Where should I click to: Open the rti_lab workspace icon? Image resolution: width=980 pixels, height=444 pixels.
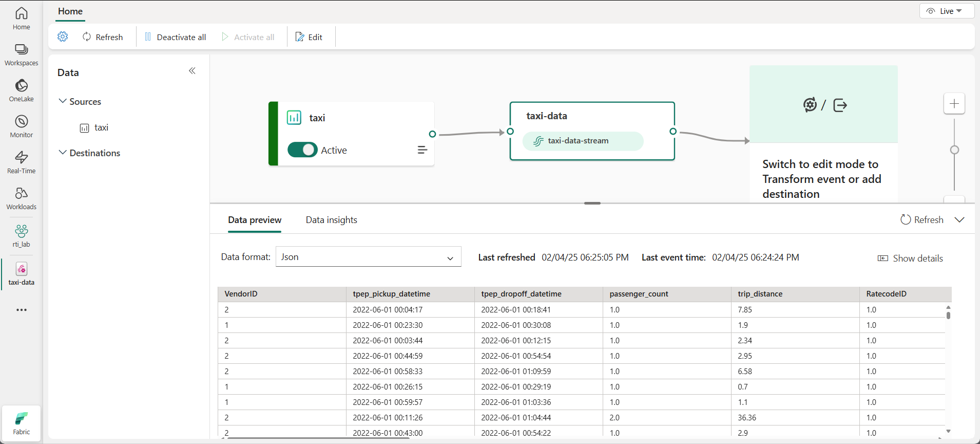pos(21,231)
